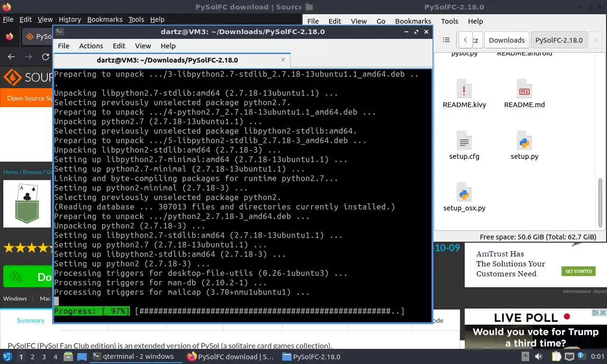The width and height of the screenshot is (607, 364).
Task: Click the path bar forward chevron in file manager
Action: (x=596, y=40)
